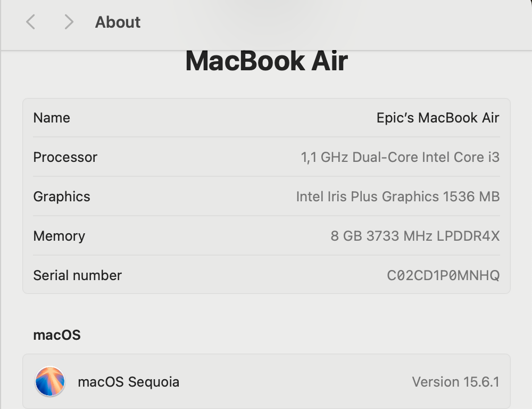The width and height of the screenshot is (532, 409).
Task: Click the Version 15.6.1 text
Action: [x=455, y=382]
